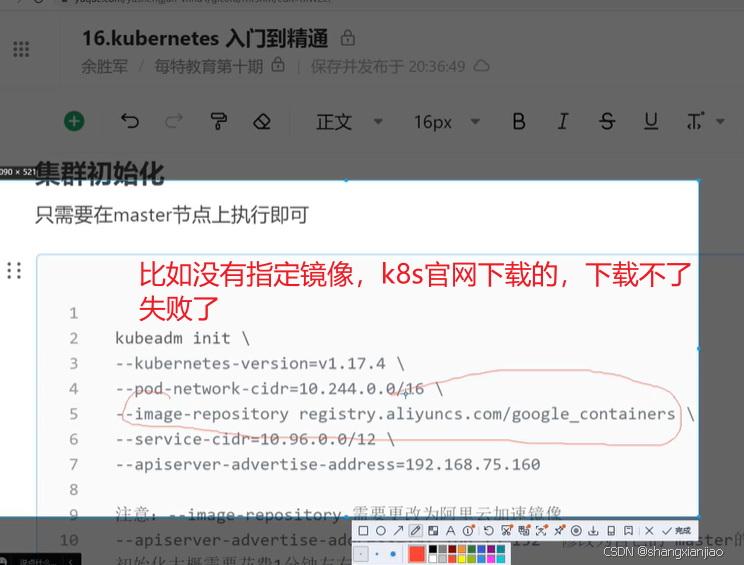The height and width of the screenshot is (565, 744).
Task: Select the arrow annotation tool
Action: [x=398, y=530]
